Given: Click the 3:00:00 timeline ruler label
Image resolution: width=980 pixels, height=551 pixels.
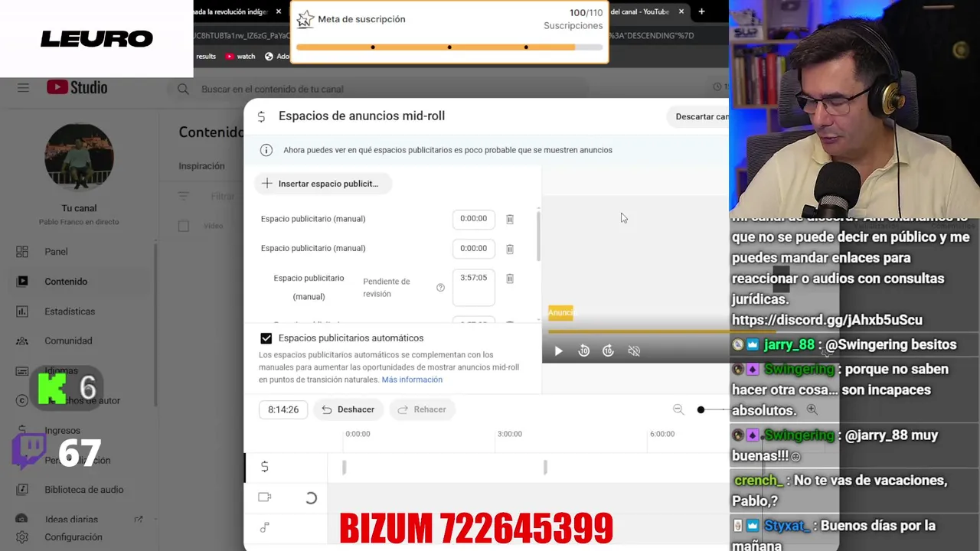Looking at the screenshot, I should 510,434.
